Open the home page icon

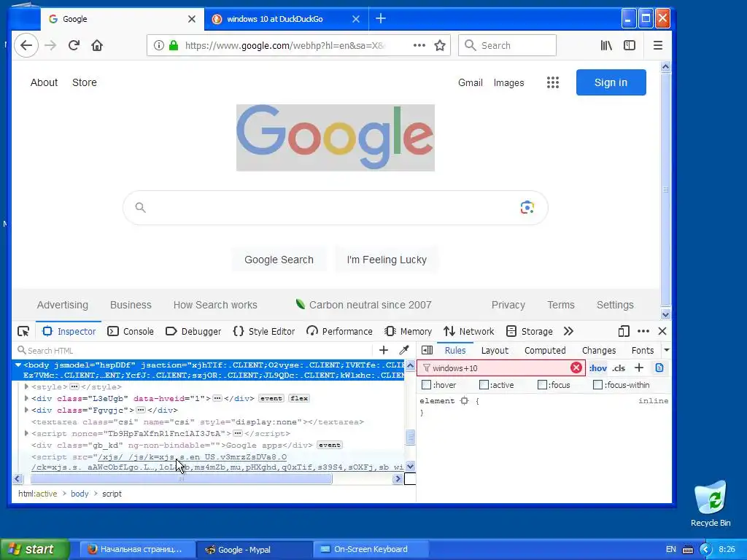97,45
